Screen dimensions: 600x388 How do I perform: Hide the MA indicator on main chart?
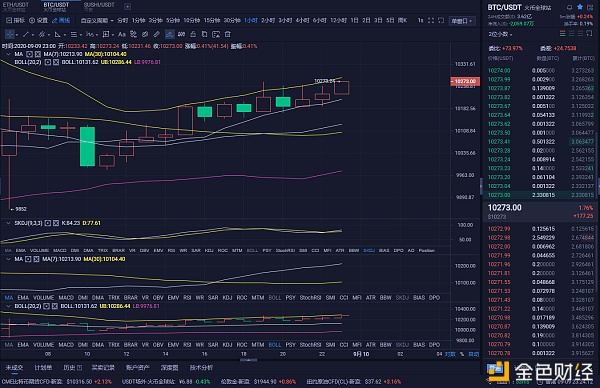(x=29, y=54)
